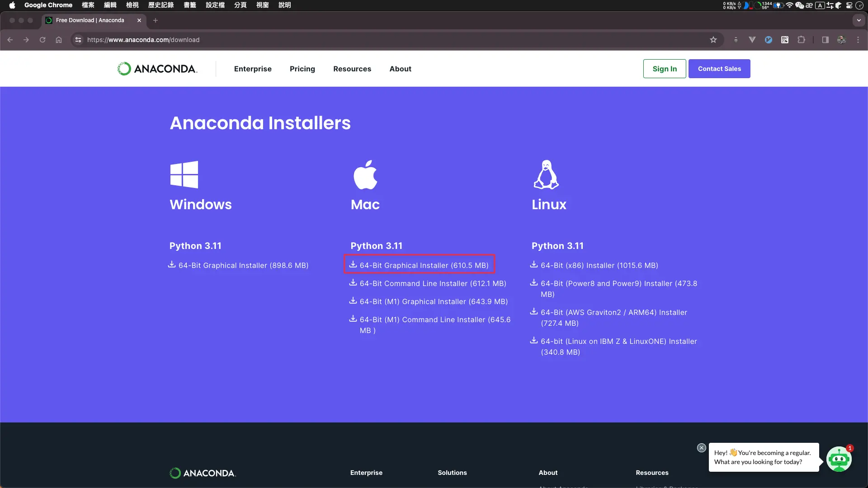The height and width of the screenshot is (488, 868).
Task: Download Linux Power8 and Power9 Installer
Action: coord(614,289)
